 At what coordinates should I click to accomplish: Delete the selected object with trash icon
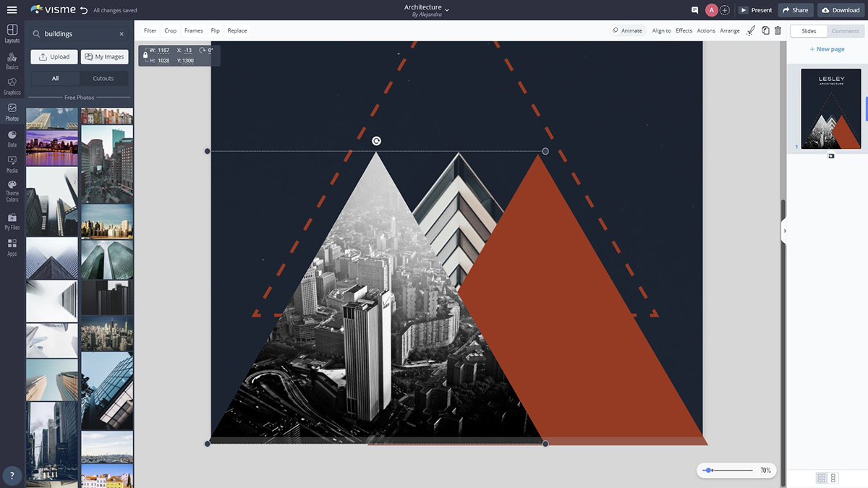coord(778,30)
